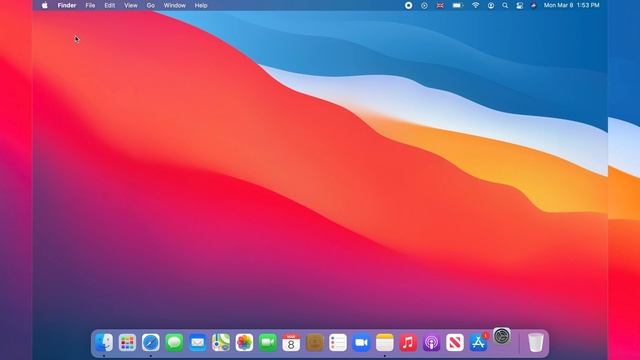Open the Wi-Fi menu

pyautogui.click(x=475, y=5)
